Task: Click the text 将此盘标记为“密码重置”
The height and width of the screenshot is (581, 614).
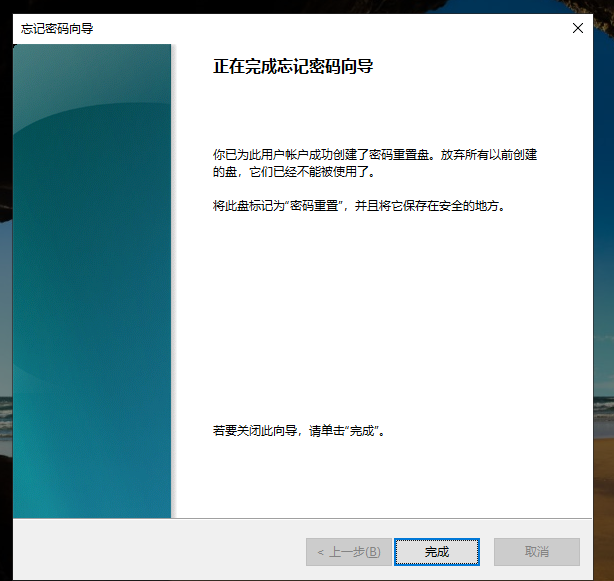Action: click(x=278, y=206)
